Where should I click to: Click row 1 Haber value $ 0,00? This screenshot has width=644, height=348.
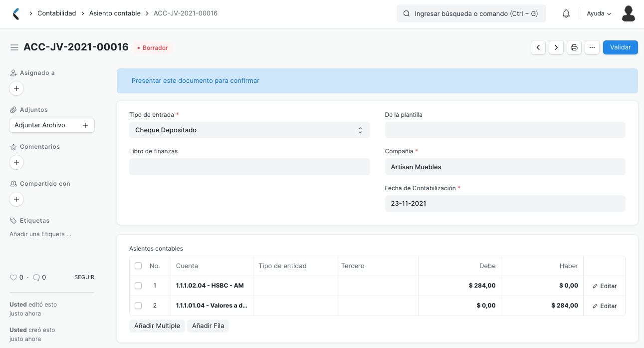[x=569, y=286]
